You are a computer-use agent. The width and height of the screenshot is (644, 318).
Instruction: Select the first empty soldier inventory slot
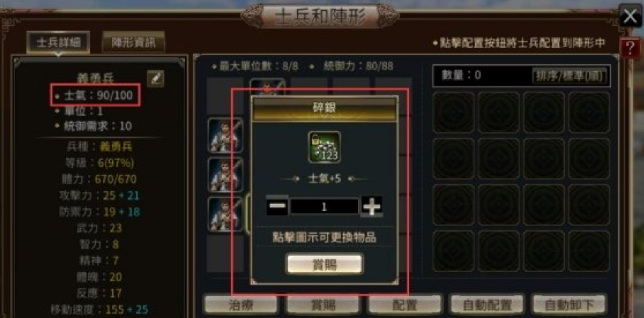453,112
